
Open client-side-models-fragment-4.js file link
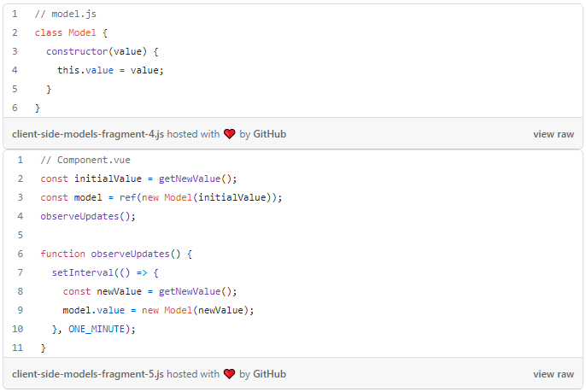[88, 134]
